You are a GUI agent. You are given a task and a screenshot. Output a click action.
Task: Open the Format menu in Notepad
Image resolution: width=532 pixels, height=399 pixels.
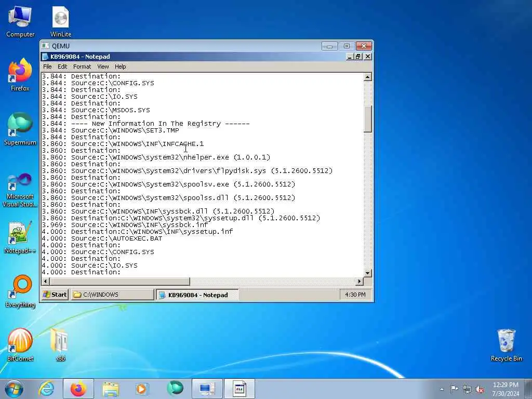[x=82, y=66]
